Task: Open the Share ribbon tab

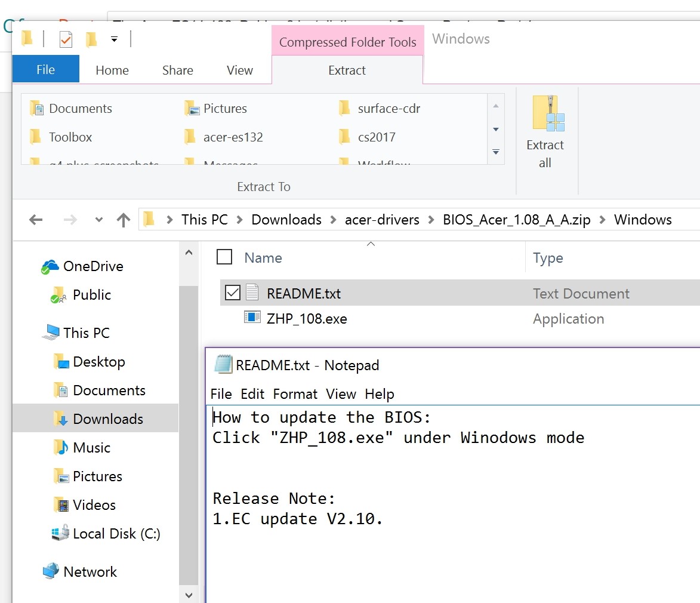Action: pyautogui.click(x=178, y=70)
